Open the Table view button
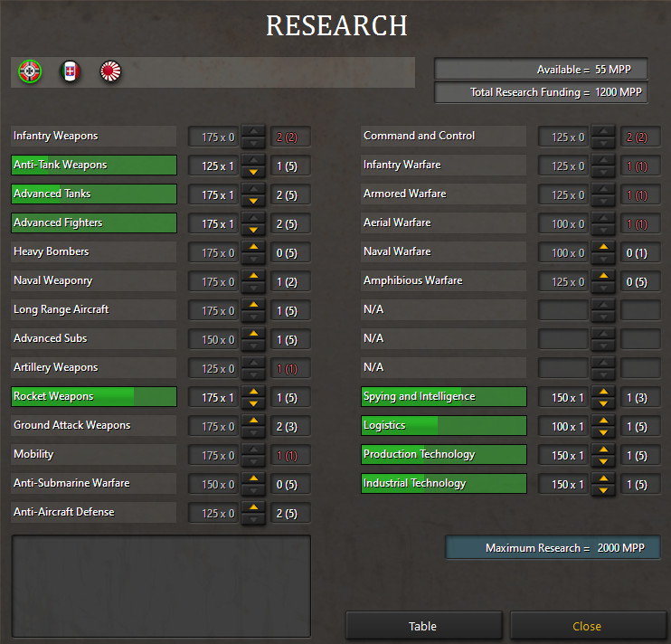Screen dimensions: 671x644 point(423,626)
